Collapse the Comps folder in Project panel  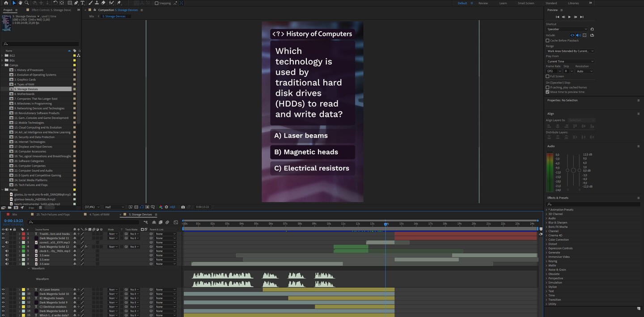coord(2,65)
